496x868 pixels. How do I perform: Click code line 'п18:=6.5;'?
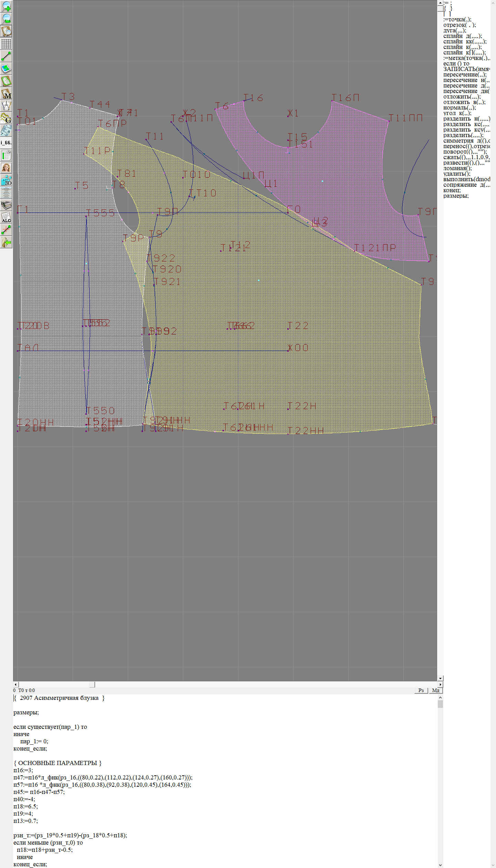coord(25,806)
